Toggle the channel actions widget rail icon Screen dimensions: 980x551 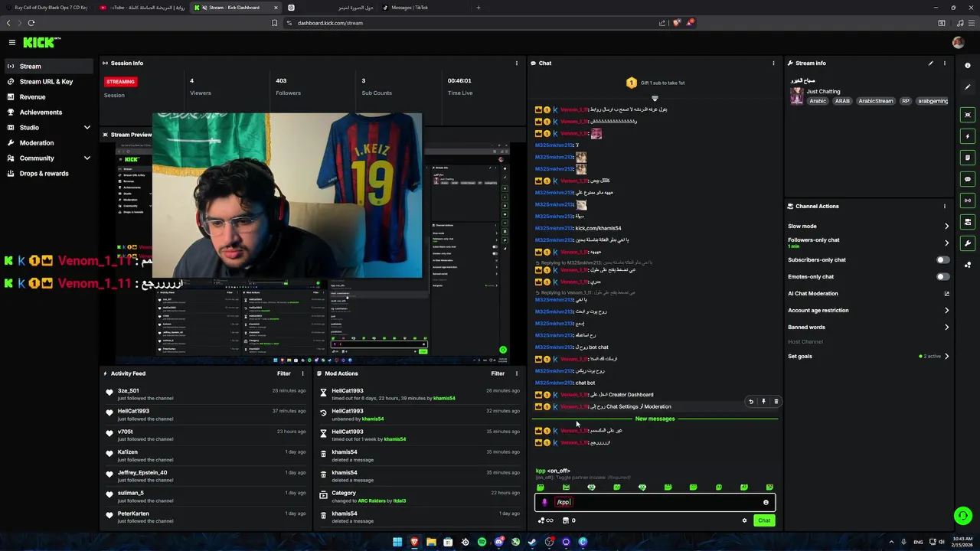968,222
